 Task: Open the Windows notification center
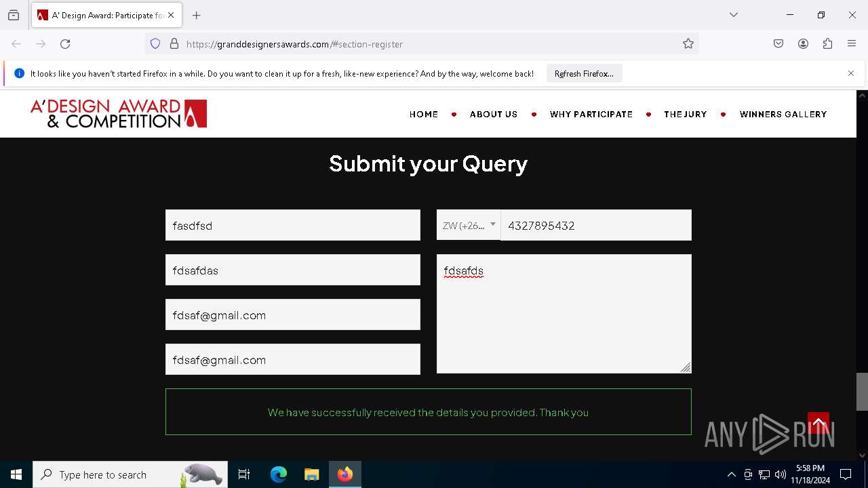coord(846,474)
